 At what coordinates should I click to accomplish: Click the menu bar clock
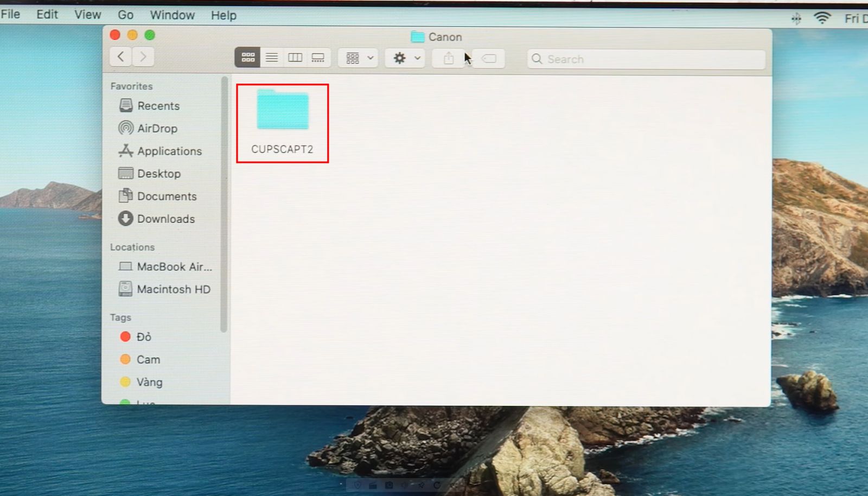(x=856, y=18)
